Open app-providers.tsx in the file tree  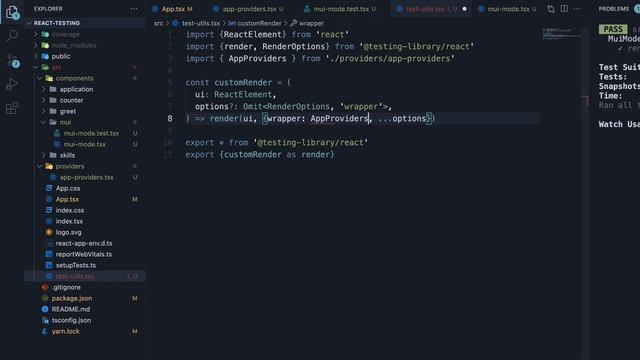(x=87, y=178)
